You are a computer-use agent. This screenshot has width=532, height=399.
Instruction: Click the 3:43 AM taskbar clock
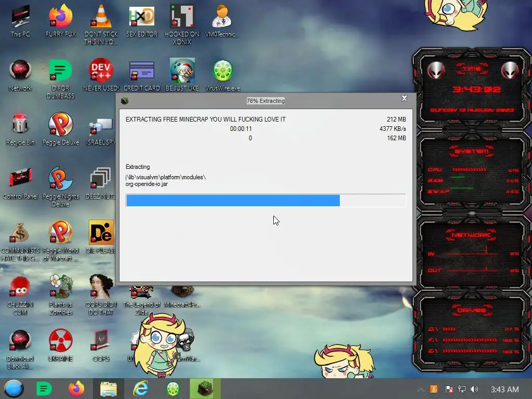504,390
